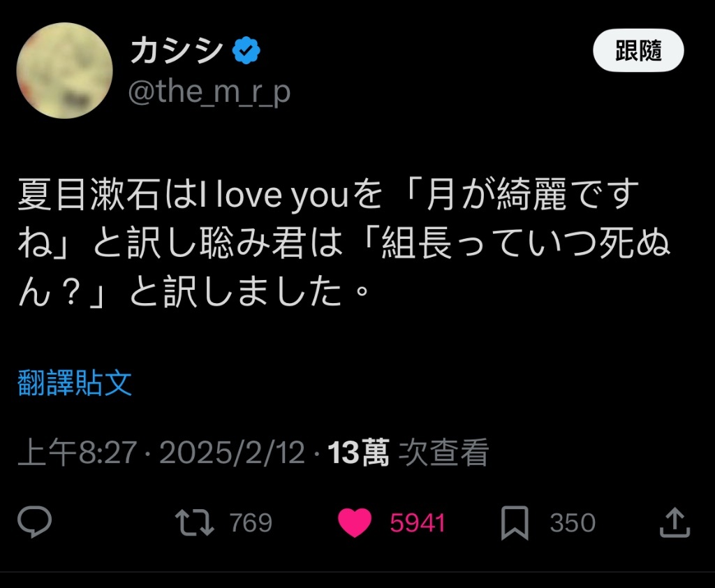715x588 pixels.
Task: Click the 次查看 views label
Action: [x=443, y=453]
